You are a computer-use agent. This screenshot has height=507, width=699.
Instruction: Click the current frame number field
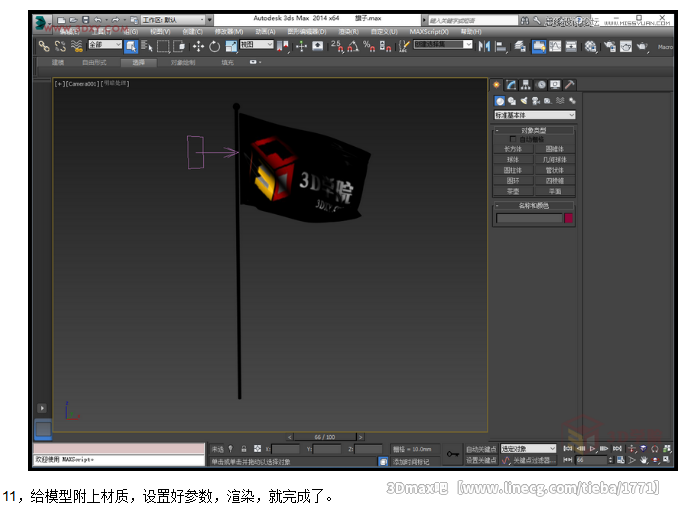pyautogui.click(x=592, y=460)
